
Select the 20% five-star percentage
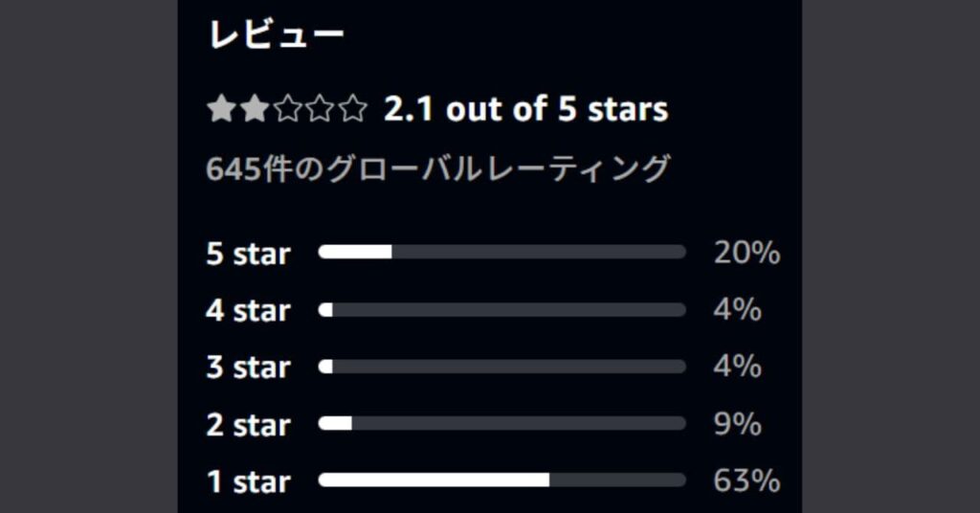coord(746,253)
